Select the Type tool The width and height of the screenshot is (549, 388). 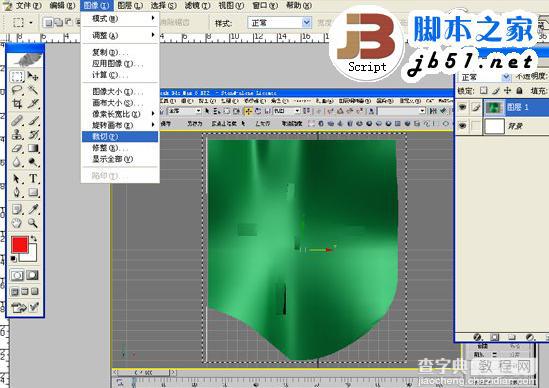(33, 179)
